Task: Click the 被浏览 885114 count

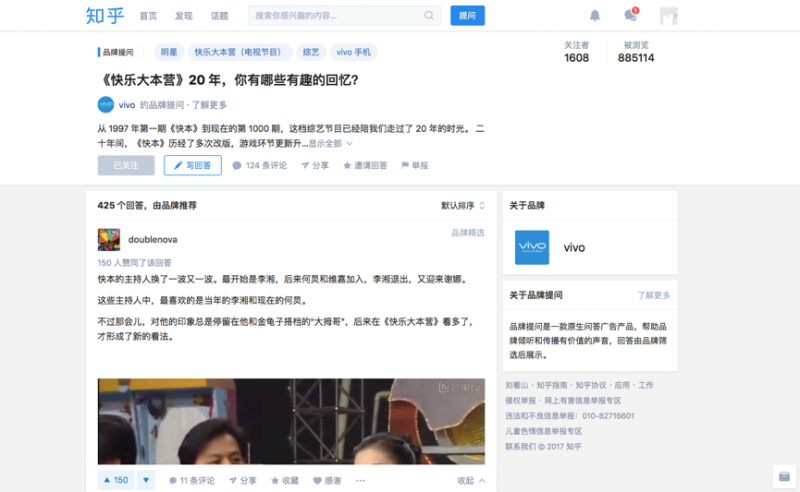Action: coord(636,52)
